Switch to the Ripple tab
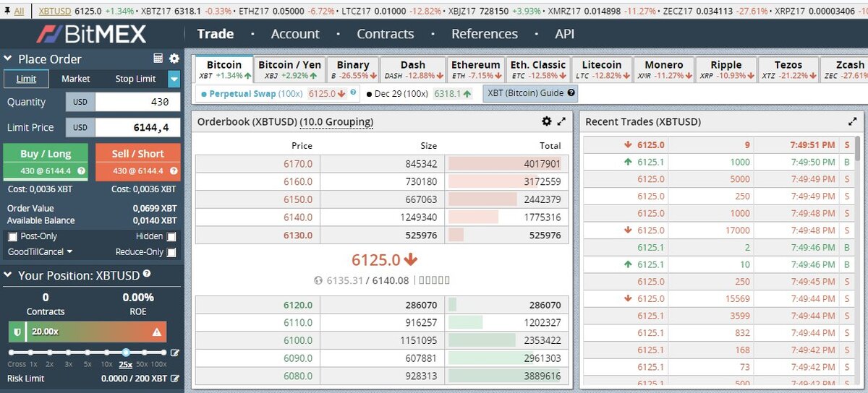 click(x=726, y=69)
